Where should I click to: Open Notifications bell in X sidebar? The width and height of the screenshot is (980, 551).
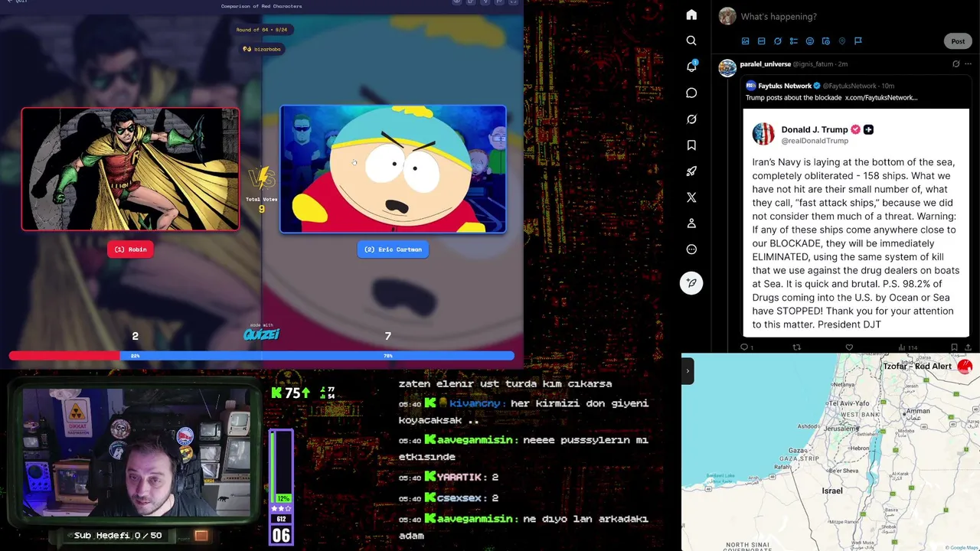pyautogui.click(x=691, y=67)
